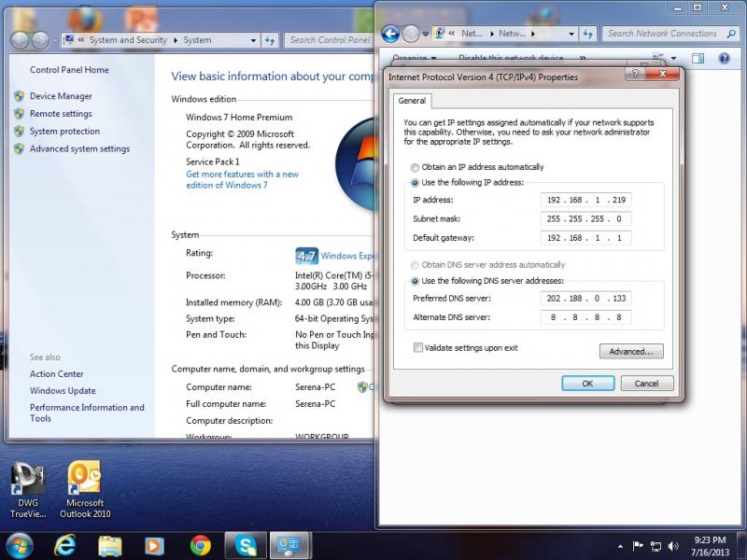
Task: Click the help question mark in IPv4 dialog
Action: click(x=635, y=74)
